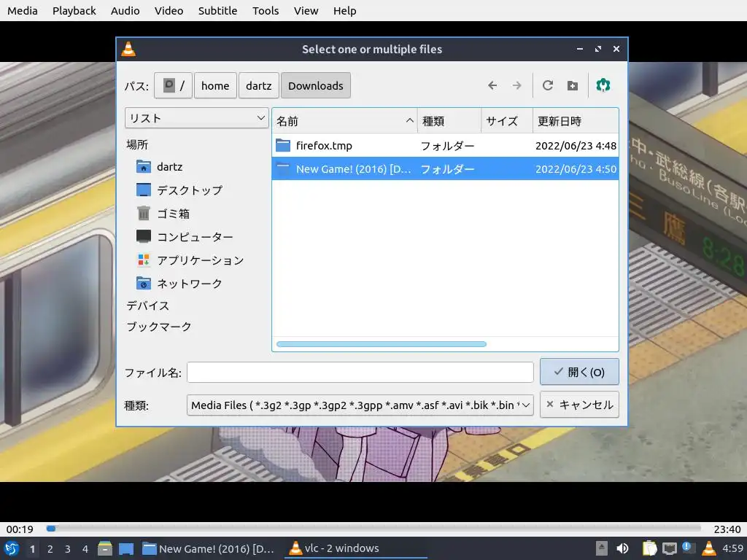747x560 pixels.
Task: Sort by the 名前 column header
Action: point(344,121)
